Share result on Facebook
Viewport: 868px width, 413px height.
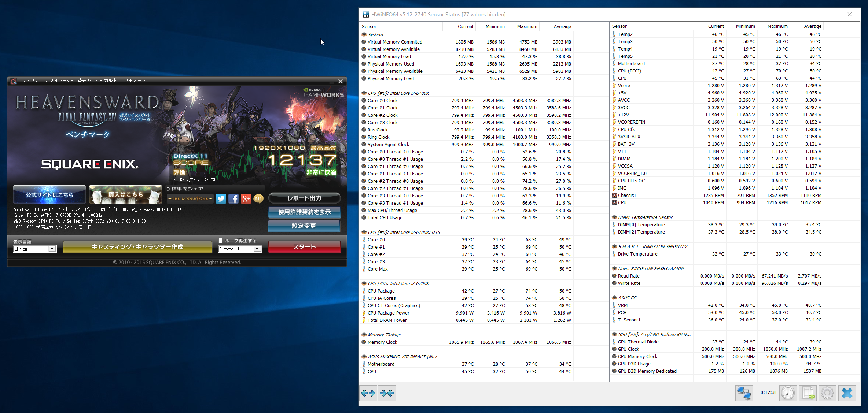(x=233, y=198)
